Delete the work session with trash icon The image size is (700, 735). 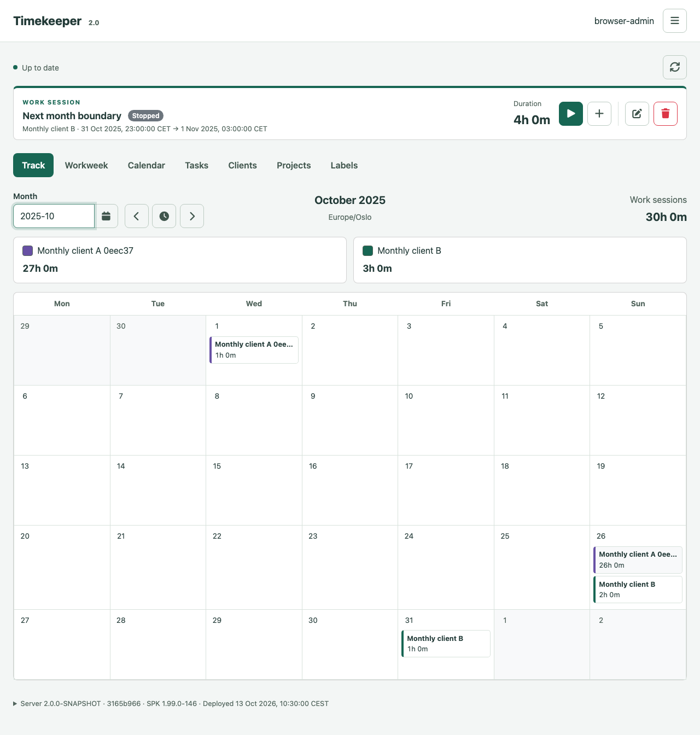pos(666,114)
